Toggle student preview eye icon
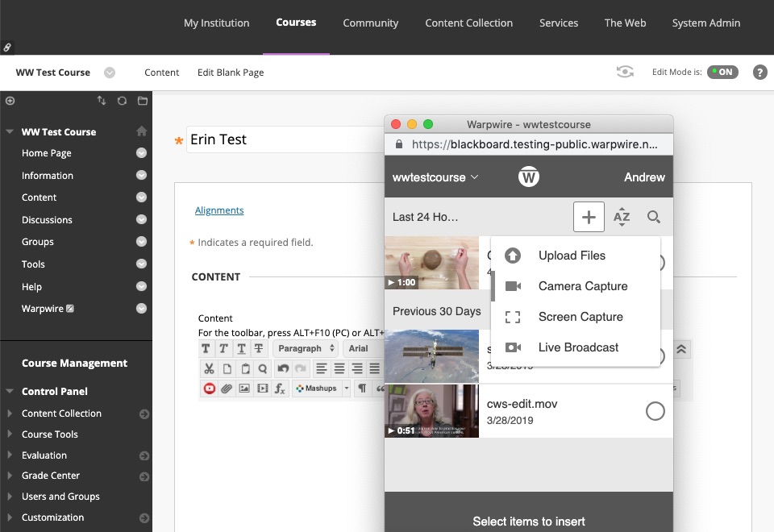The image size is (774, 532). click(625, 72)
